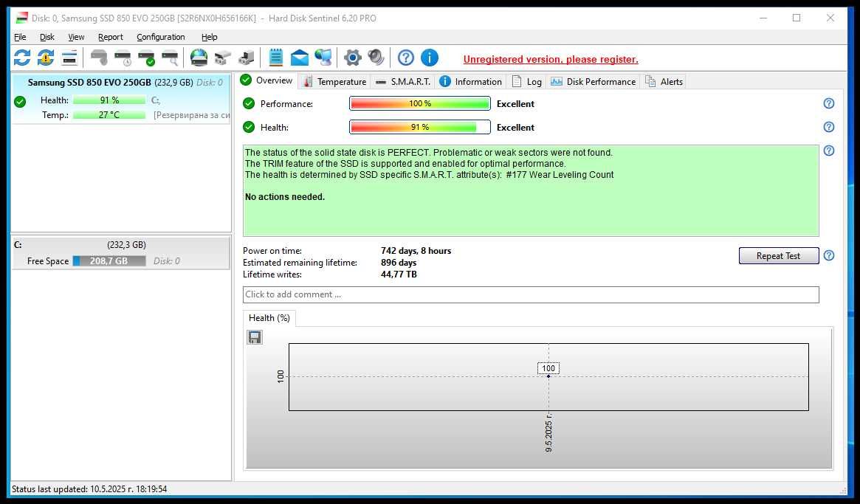Click the Hard Disk Sentinel title bar app icon

coord(22,18)
